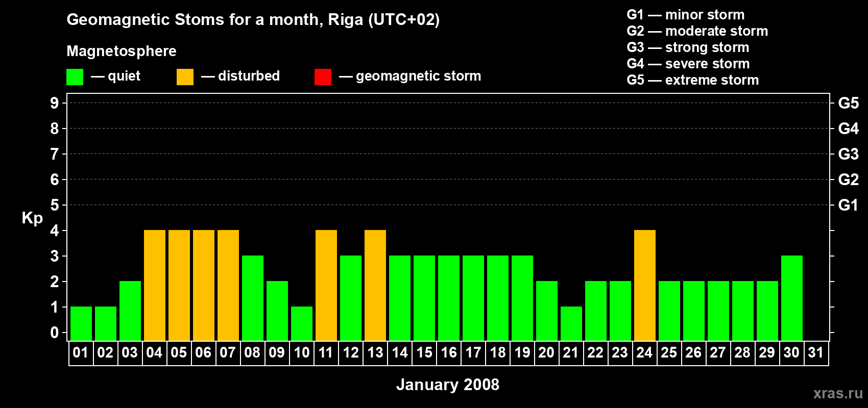The image size is (868, 408).
Task: Select the green bar for day 17
Action: tap(473, 298)
